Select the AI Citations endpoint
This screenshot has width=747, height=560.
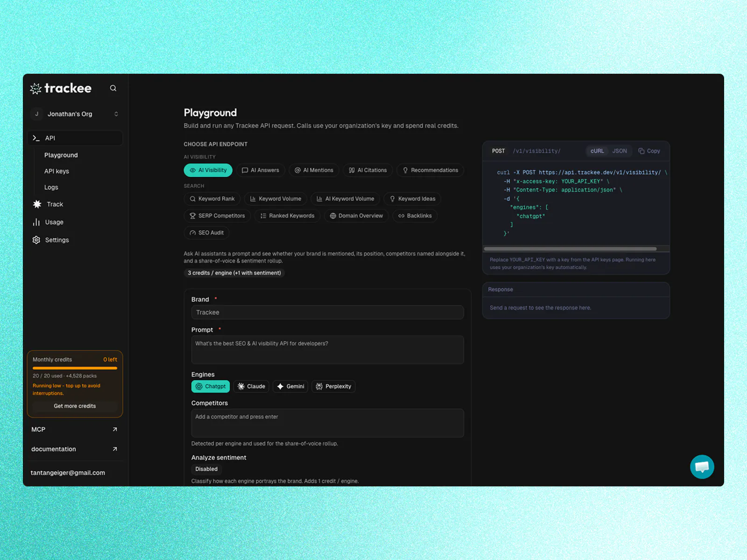tap(368, 170)
